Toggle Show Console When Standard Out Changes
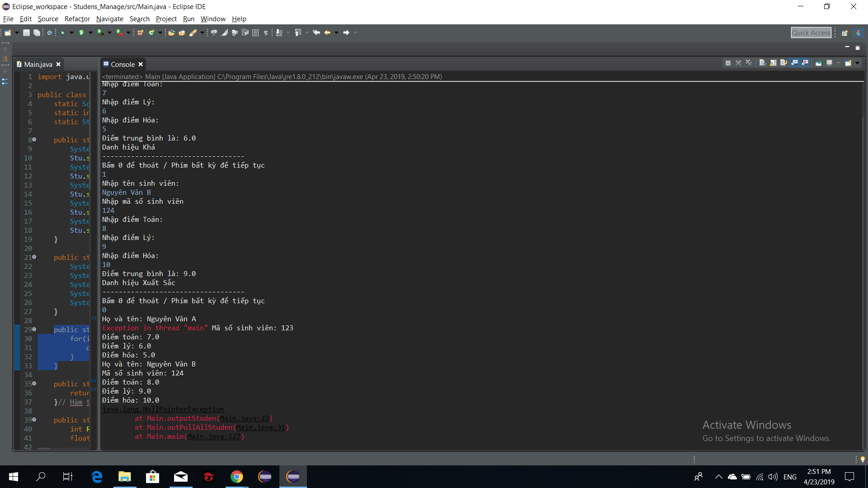 click(794, 63)
